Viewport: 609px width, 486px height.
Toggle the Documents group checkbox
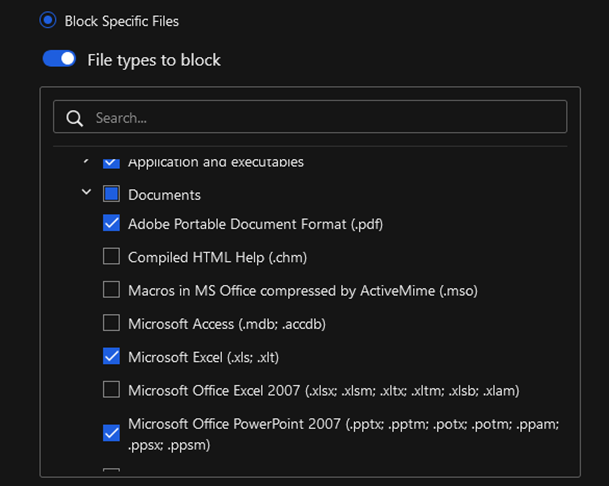click(x=111, y=193)
